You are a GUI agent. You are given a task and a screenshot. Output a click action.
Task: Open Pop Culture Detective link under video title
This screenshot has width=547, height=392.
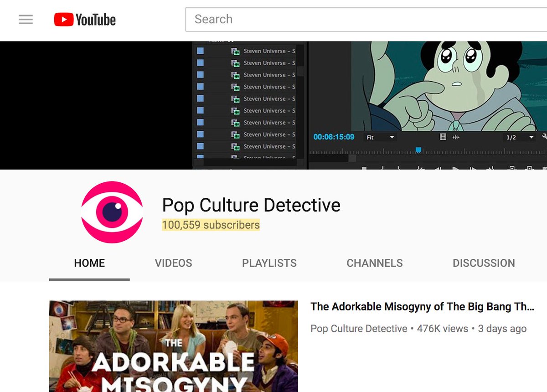359,329
